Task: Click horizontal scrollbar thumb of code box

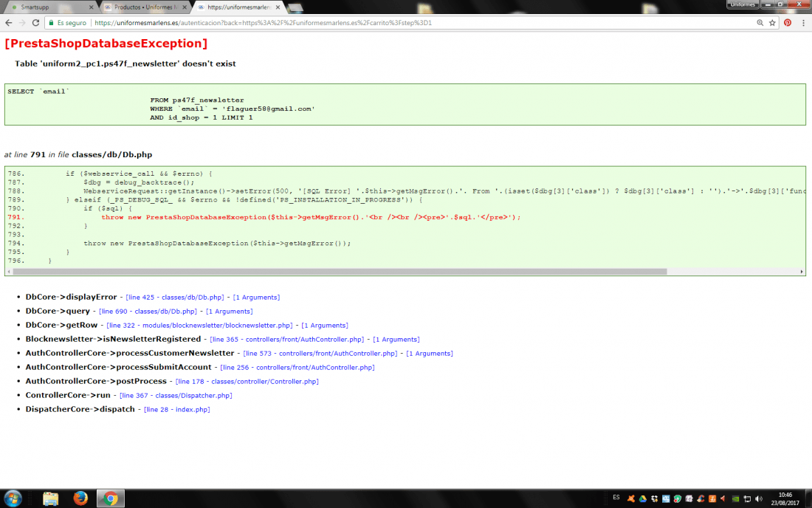Action: 340,271
